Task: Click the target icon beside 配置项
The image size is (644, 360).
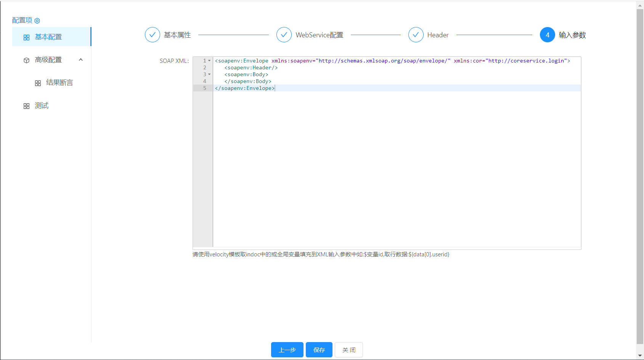Action: coord(37,21)
